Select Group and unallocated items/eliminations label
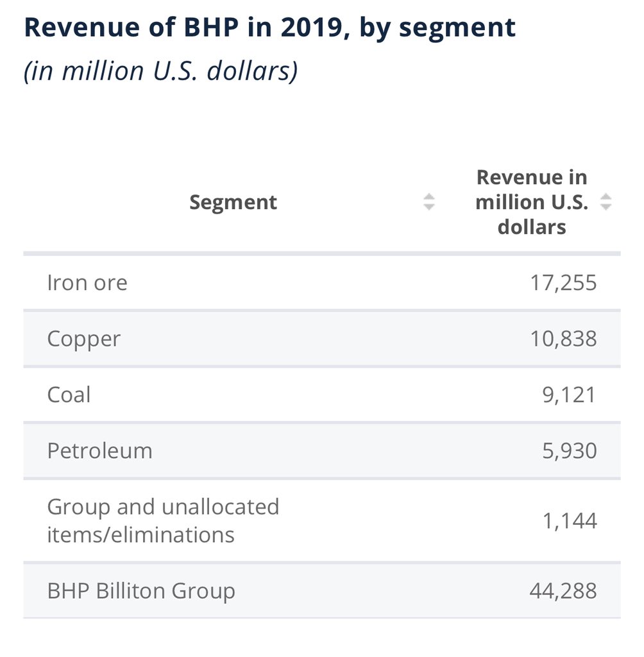The width and height of the screenshot is (644, 657). pyautogui.click(x=163, y=521)
